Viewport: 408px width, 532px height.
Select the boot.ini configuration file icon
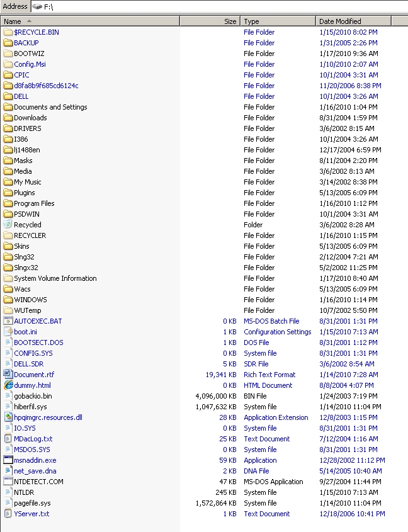pyautogui.click(x=8, y=332)
